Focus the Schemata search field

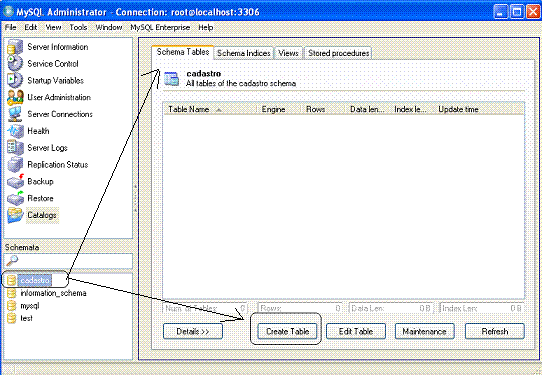click(68, 261)
